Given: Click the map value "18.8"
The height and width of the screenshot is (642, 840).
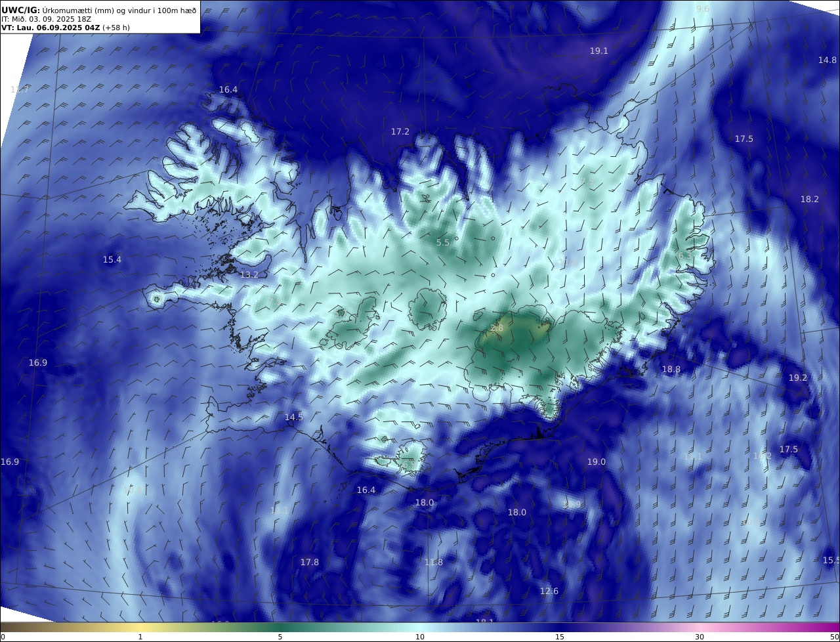Looking at the screenshot, I should pos(671,369).
